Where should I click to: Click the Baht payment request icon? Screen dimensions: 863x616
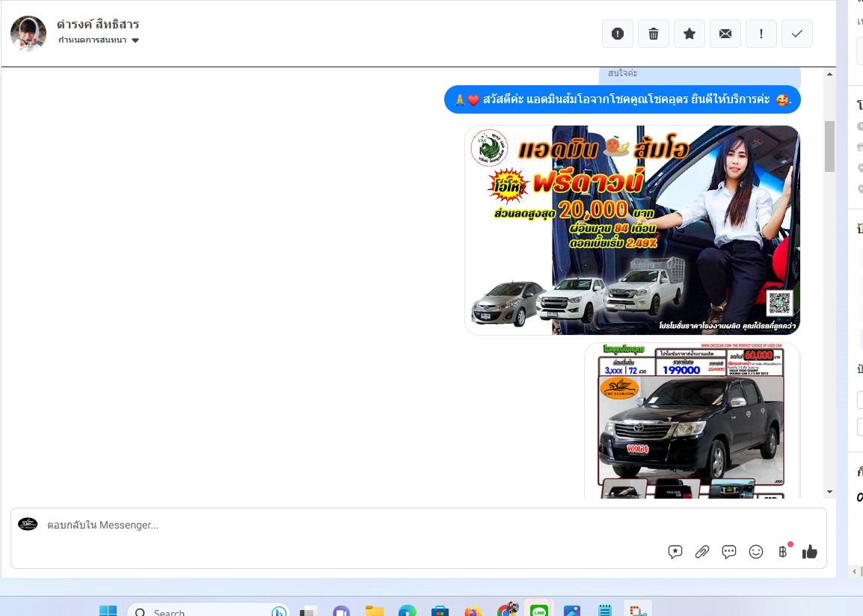click(x=783, y=552)
